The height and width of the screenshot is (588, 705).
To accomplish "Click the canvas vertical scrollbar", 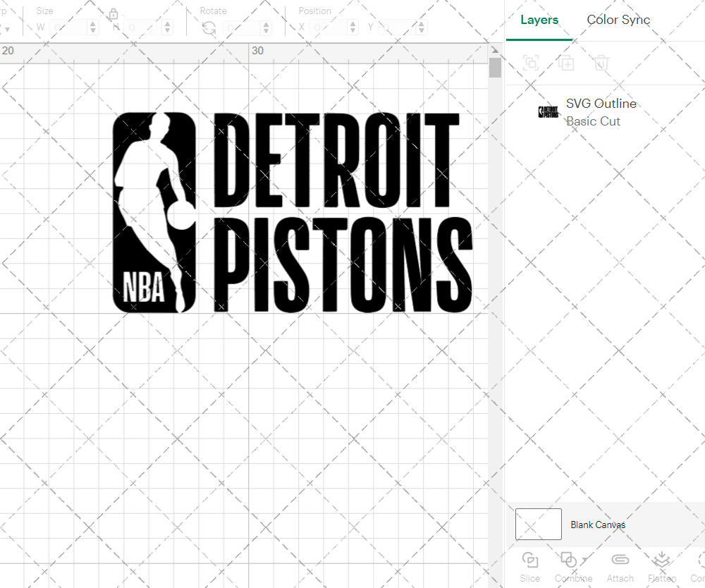I will tap(495, 66).
